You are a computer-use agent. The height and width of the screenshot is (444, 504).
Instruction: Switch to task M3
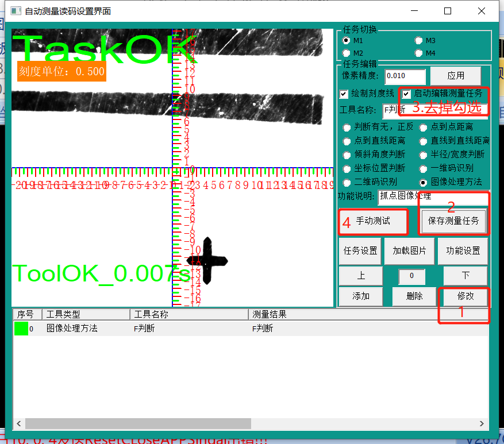pyautogui.click(x=418, y=41)
